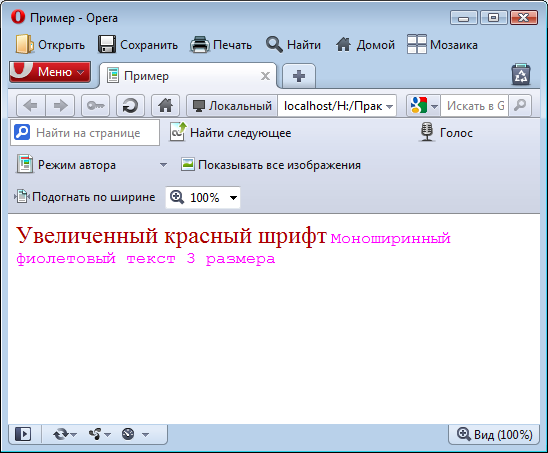The width and height of the screenshot is (548, 453).
Task: Click Найти следующее button
Action: (230, 133)
